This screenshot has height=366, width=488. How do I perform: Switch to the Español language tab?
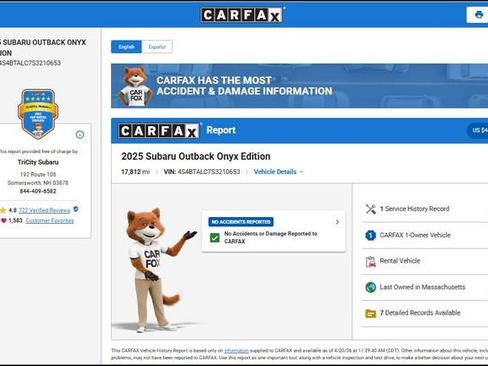click(157, 47)
